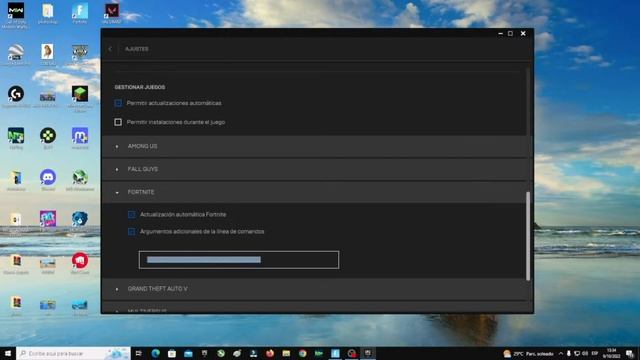Select the Fall Guys desktop shortcut
This screenshot has height=360, width=640.
point(48,219)
